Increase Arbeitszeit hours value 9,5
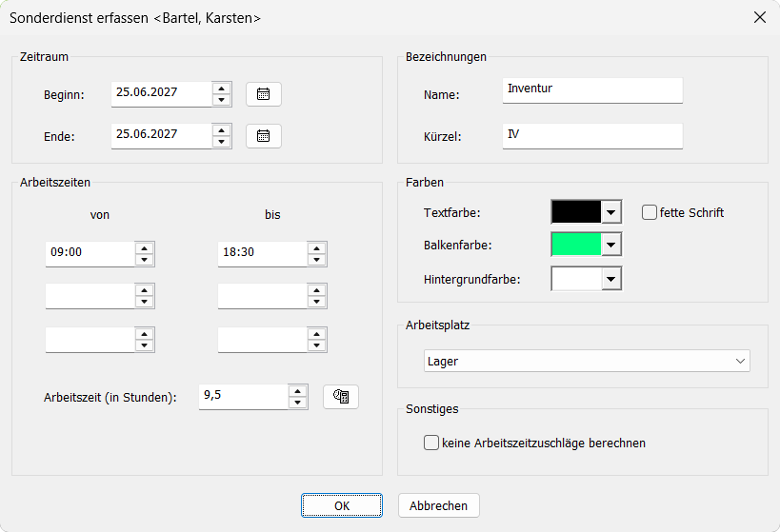780x532 pixels. pos(297,391)
